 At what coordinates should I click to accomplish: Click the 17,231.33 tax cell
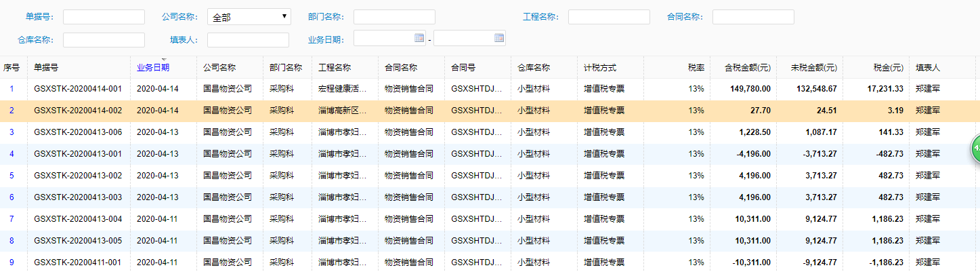click(885, 88)
